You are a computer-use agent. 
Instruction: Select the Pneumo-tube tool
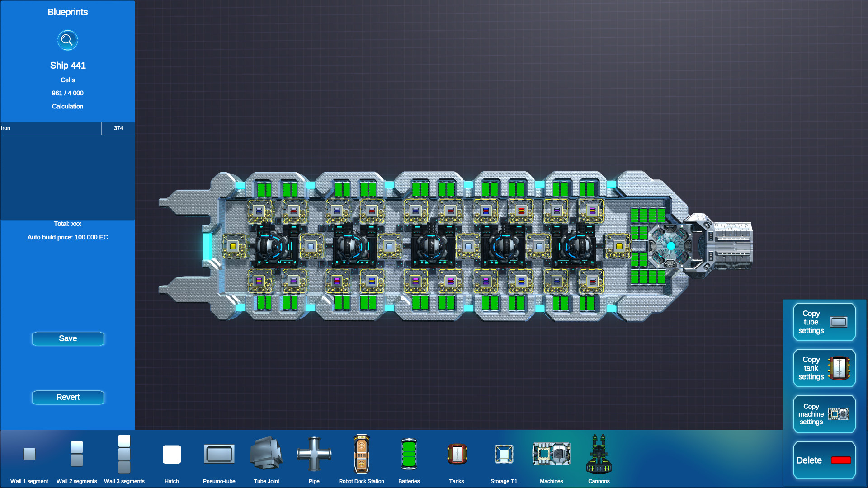219,454
